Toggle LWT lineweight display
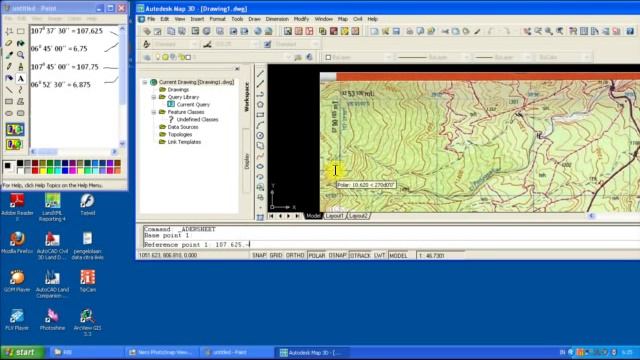Image resolution: width=640 pixels, height=360 pixels. click(380, 256)
